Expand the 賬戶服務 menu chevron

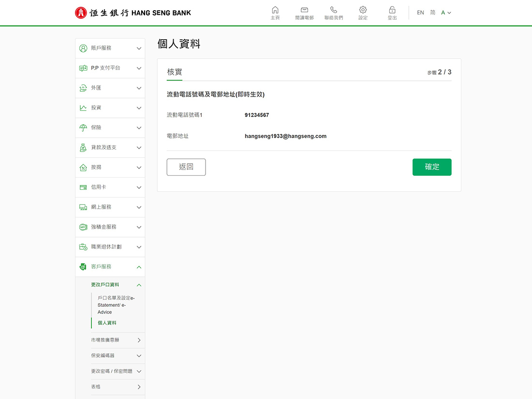[x=139, y=48]
